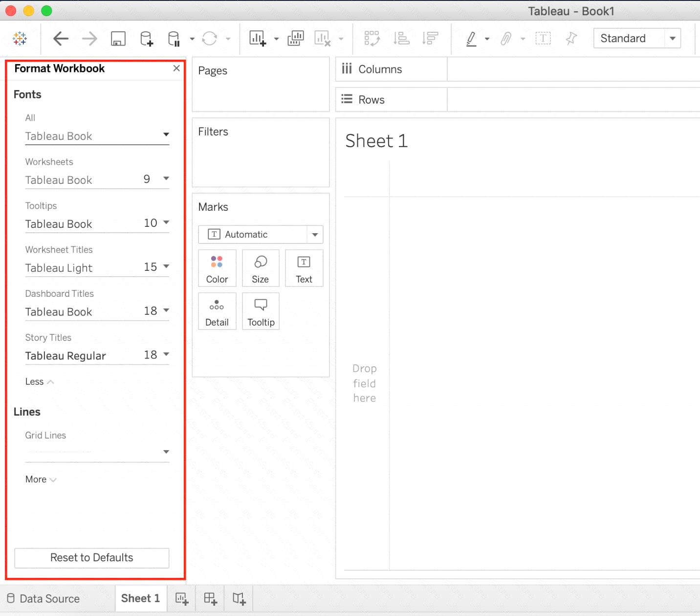Image resolution: width=700 pixels, height=616 pixels.
Task: Open Worksheet Titles Tableau Light font dropdown
Action: point(97,267)
